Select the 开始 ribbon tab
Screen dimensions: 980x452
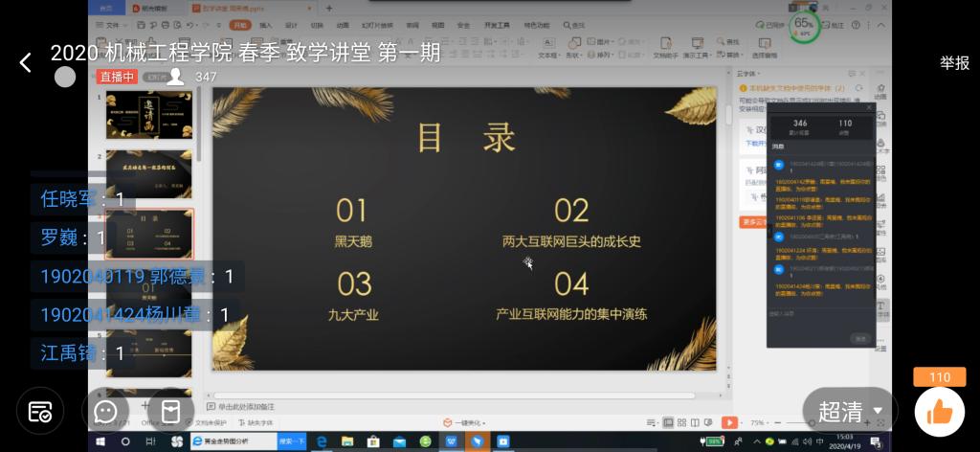(x=240, y=25)
